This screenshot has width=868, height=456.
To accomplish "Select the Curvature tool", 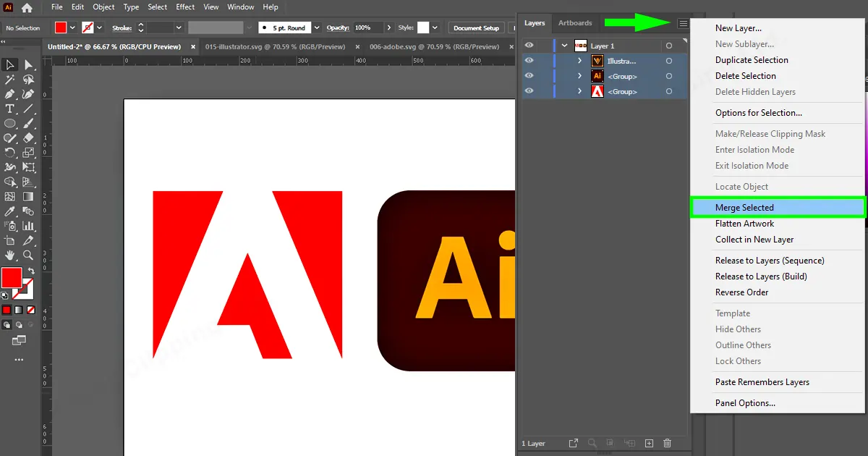I will pyautogui.click(x=28, y=94).
